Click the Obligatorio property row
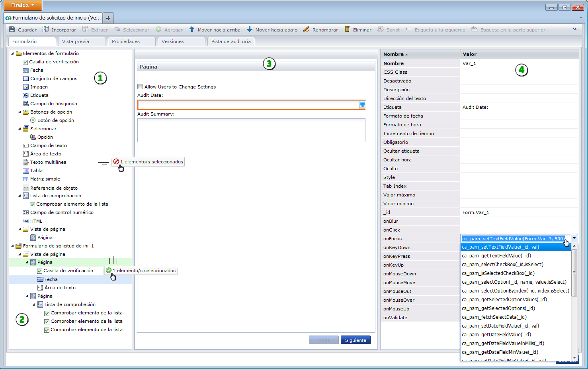The image size is (588, 369). pos(480,142)
